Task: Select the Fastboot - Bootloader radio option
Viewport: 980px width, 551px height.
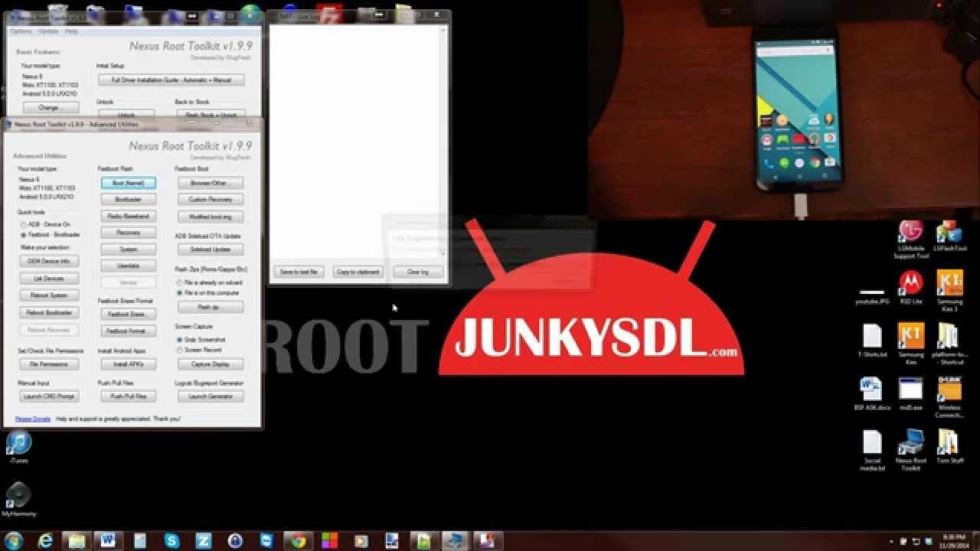Action: [51, 235]
